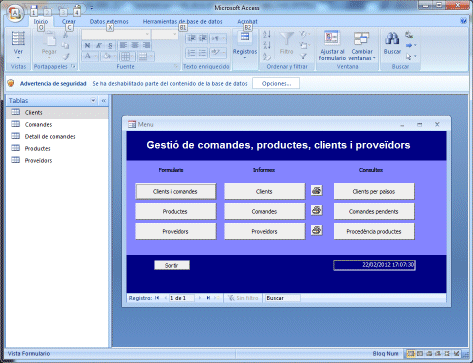This screenshot has height=363, width=473.
Task: Click the underline S formatting button
Action: pos(110,45)
